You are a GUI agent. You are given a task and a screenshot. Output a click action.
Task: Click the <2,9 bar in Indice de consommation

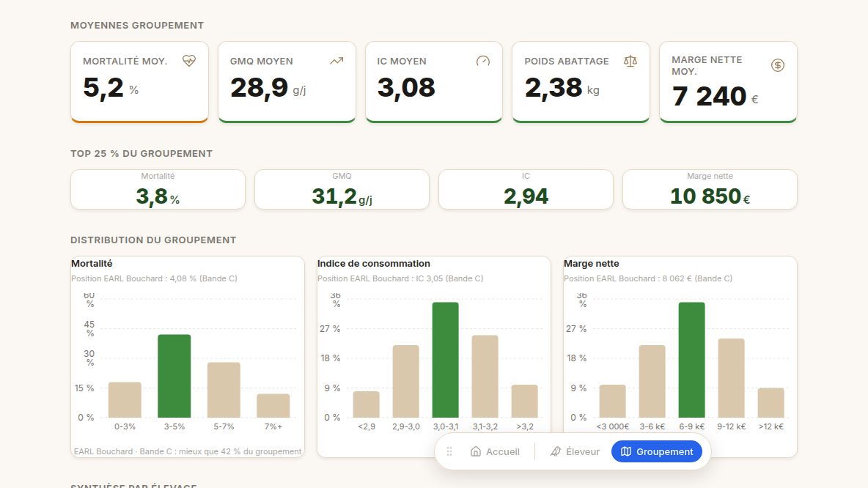pos(367,404)
